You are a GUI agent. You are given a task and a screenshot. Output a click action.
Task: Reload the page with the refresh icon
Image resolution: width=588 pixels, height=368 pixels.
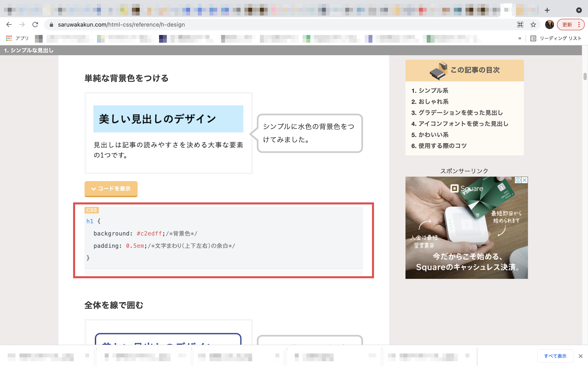pyautogui.click(x=35, y=25)
